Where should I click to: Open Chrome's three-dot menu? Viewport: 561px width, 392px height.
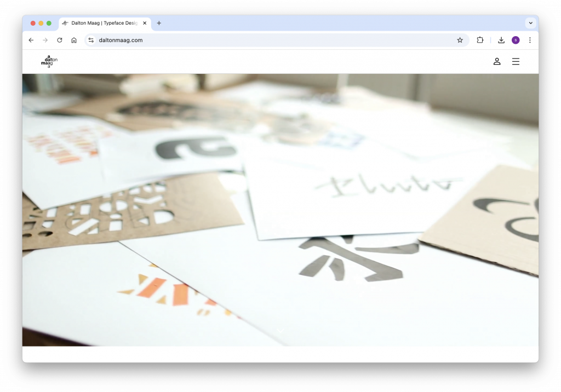pyautogui.click(x=530, y=40)
